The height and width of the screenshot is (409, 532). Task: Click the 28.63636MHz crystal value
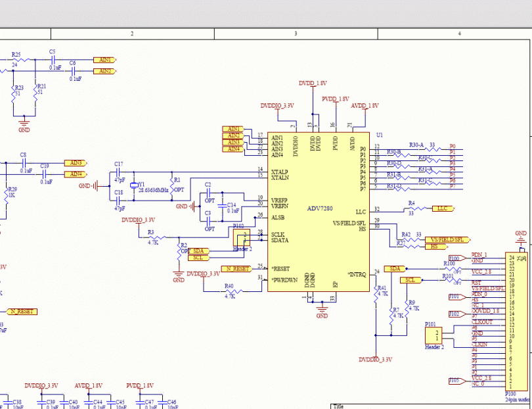tap(153, 190)
